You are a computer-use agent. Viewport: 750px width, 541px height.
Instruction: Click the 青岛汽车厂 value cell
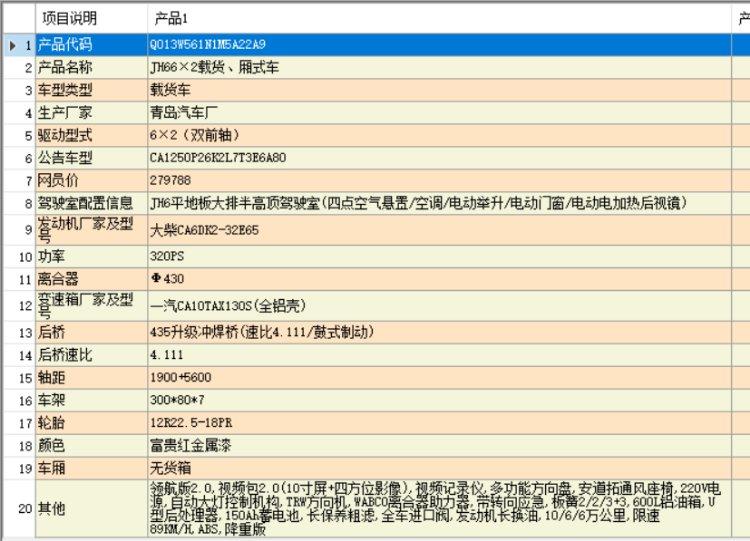click(x=439, y=113)
